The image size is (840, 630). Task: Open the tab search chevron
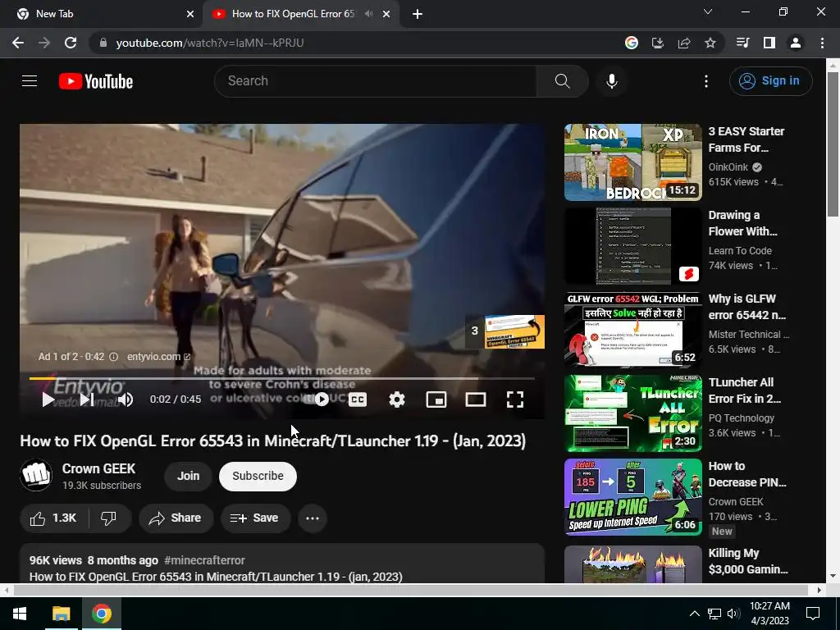tap(708, 11)
